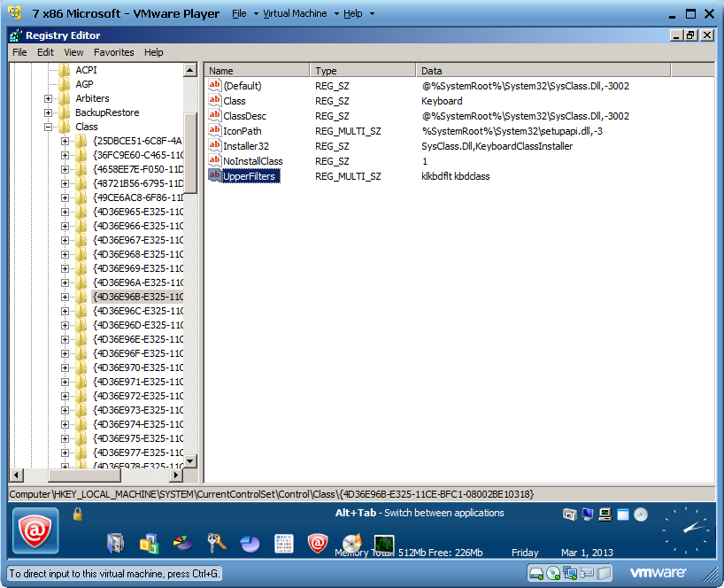Open the keys launcher icon
This screenshot has width=724, height=588.
coord(216,543)
